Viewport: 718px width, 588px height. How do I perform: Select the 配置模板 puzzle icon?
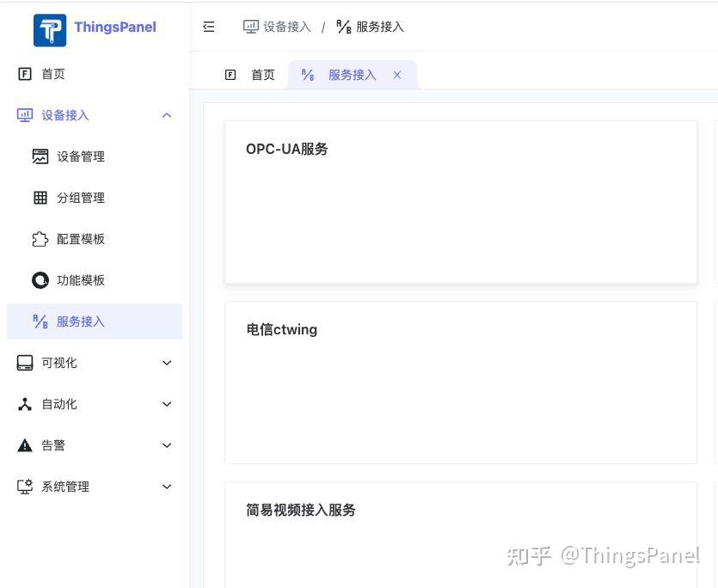pyautogui.click(x=40, y=239)
